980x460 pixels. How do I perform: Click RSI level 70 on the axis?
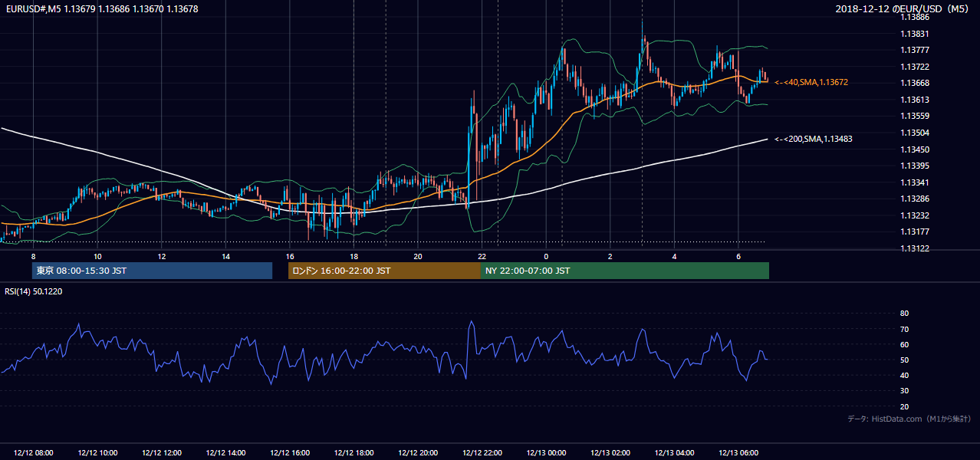tap(904, 329)
